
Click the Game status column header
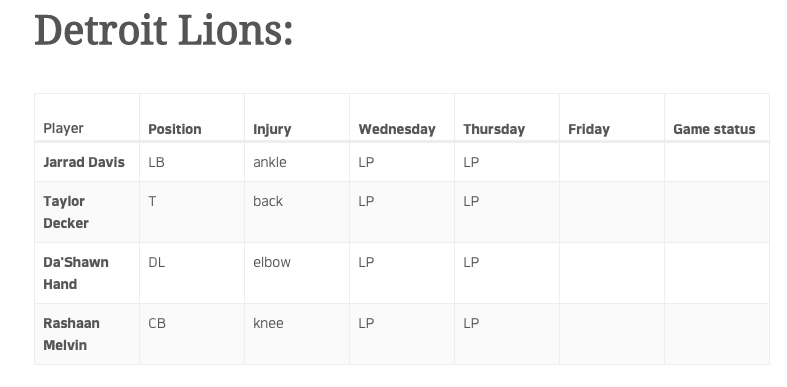(714, 130)
